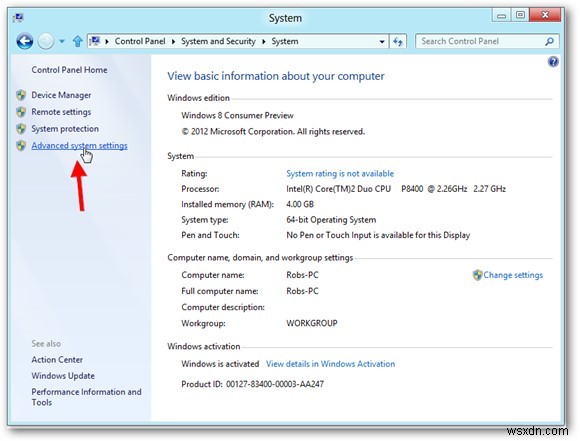Click shield icon beside Advanced system settings
580x441 pixels.
coord(21,145)
